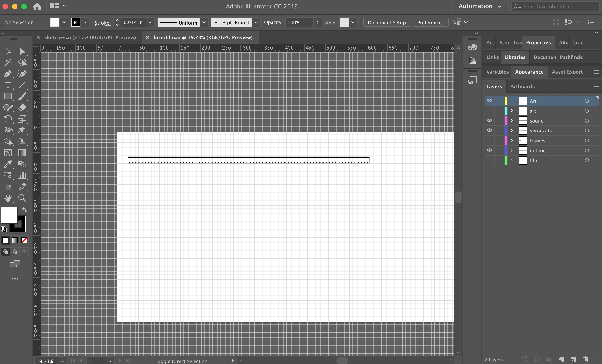Open the Opacity panel link

tap(273, 22)
